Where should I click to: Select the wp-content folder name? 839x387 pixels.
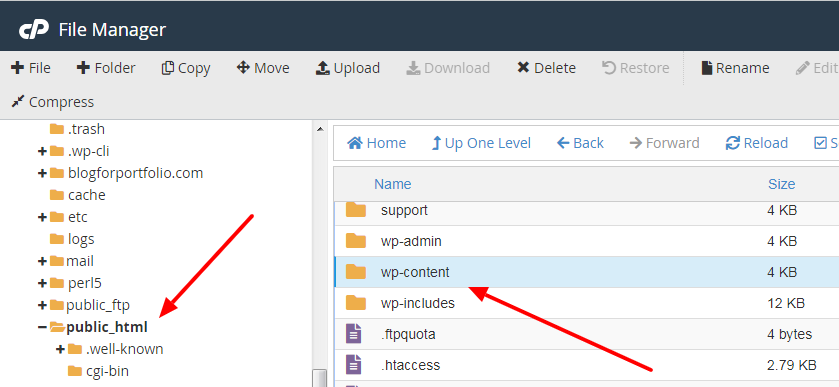415,272
